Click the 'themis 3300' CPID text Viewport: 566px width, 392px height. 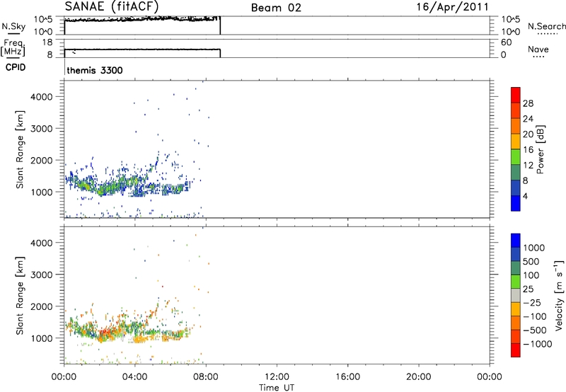pos(95,70)
